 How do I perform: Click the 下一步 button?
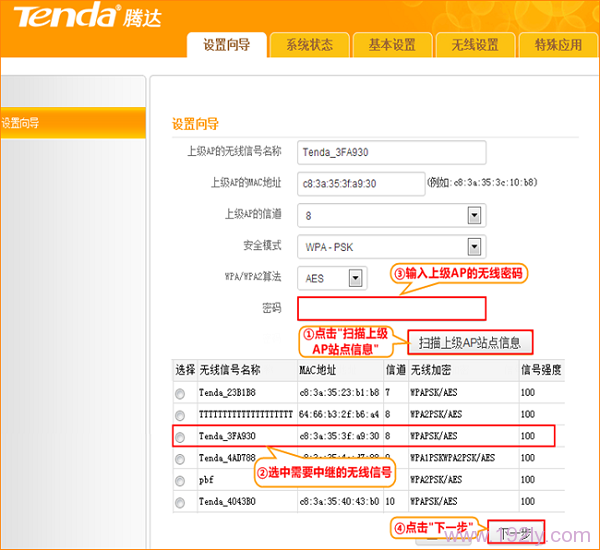[516, 532]
